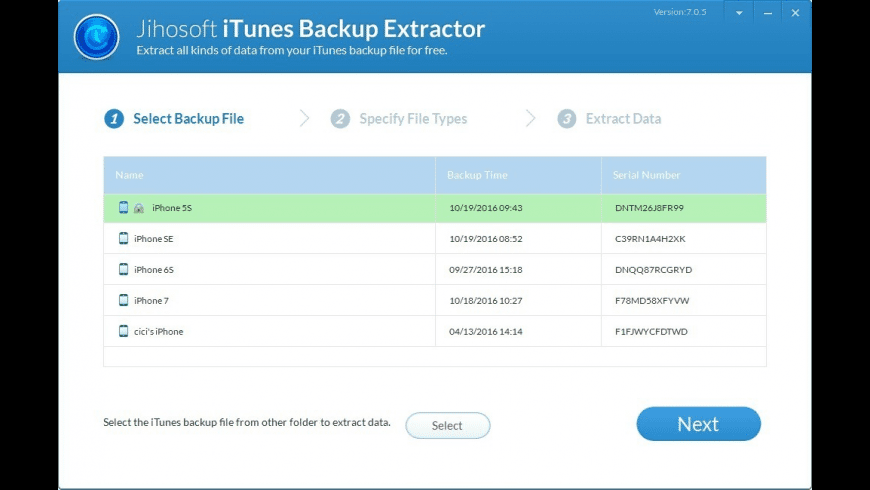Go to the Specify File Types step
This screenshot has width=870, height=490.
(x=413, y=119)
